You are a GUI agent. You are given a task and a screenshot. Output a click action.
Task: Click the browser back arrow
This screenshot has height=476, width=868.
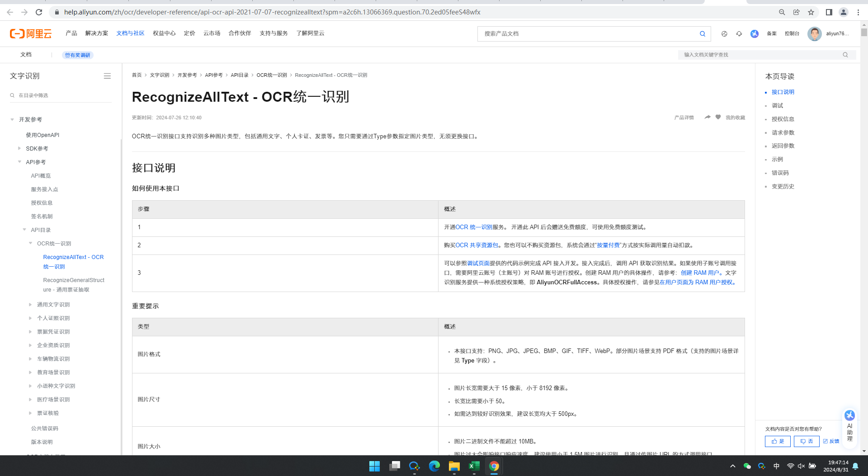pos(10,12)
